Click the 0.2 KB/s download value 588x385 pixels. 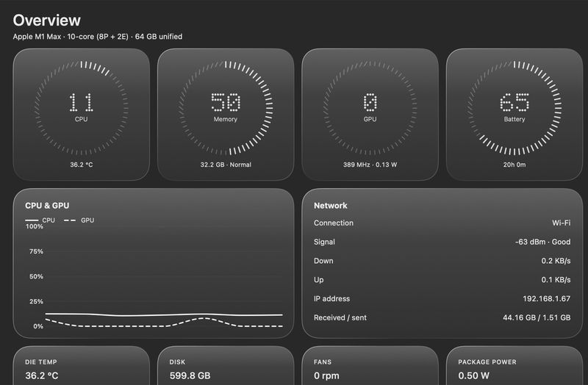(556, 261)
